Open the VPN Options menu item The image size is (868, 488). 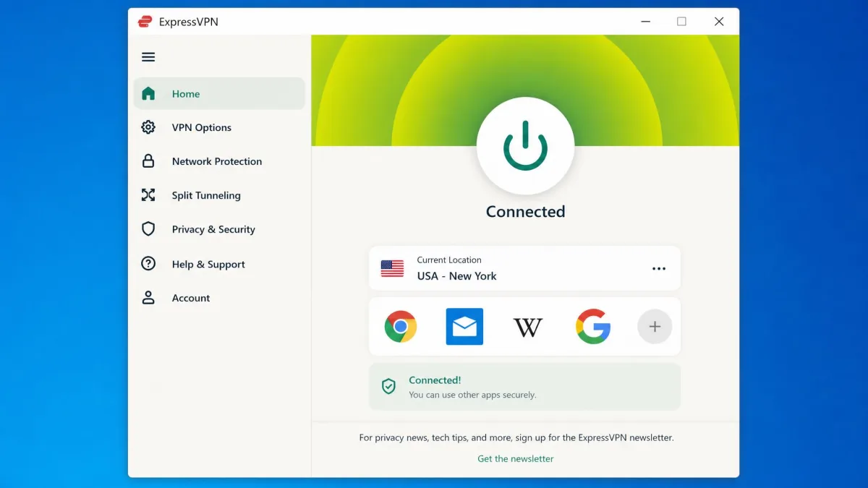(x=219, y=127)
